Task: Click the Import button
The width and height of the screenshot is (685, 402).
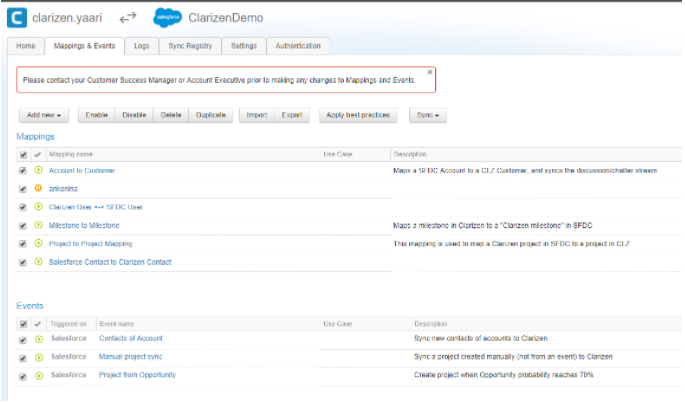Action: (x=257, y=115)
